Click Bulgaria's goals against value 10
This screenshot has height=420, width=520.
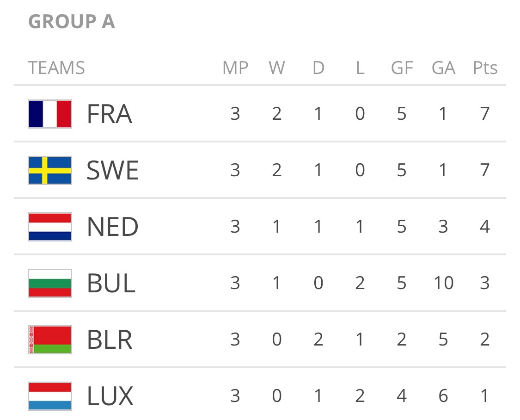443,283
